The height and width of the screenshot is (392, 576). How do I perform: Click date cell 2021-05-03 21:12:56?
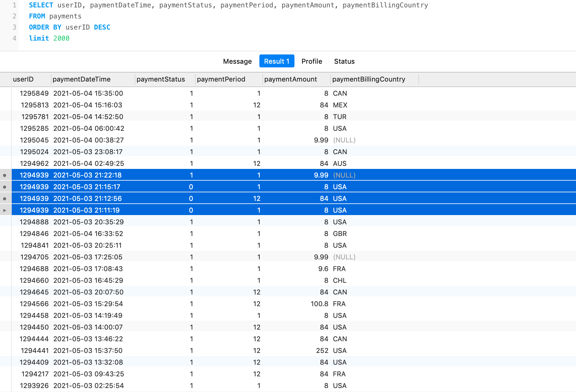click(88, 198)
